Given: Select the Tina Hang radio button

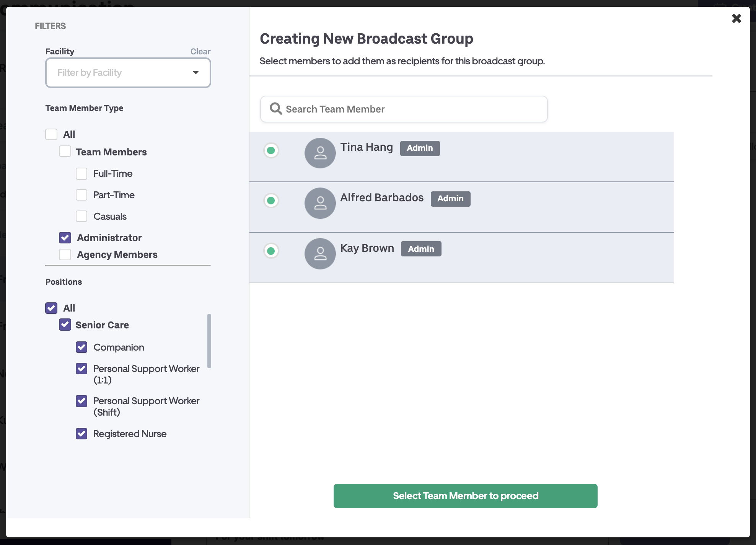Looking at the screenshot, I should tap(271, 150).
